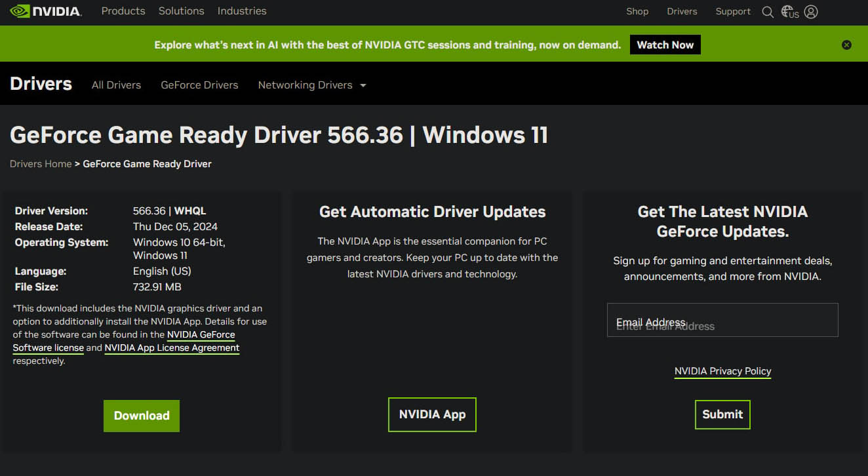Open the Solutions menu
Screen dimensions: 868x476
click(181, 11)
